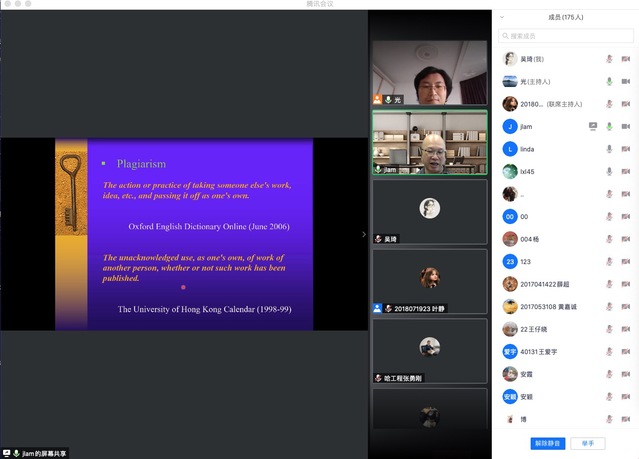Click jlam's screen sharing icon in member list
Image resolution: width=639 pixels, height=459 pixels.
(x=593, y=127)
